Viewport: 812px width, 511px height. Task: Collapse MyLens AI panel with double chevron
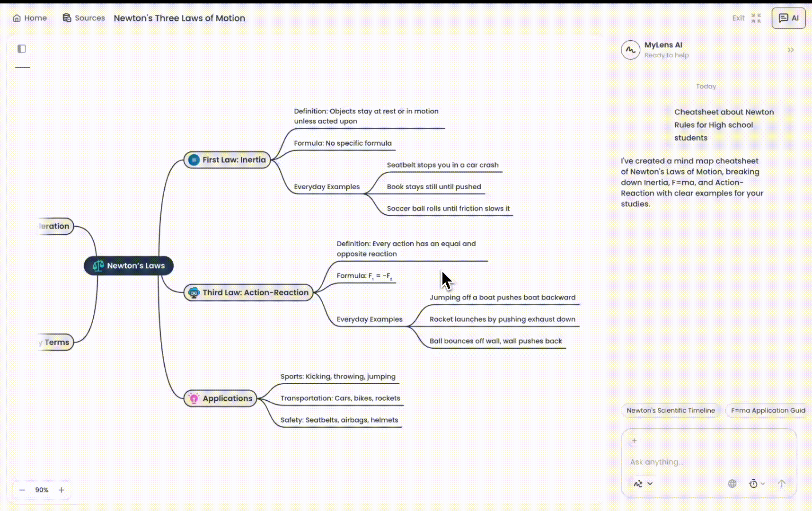[791, 50]
